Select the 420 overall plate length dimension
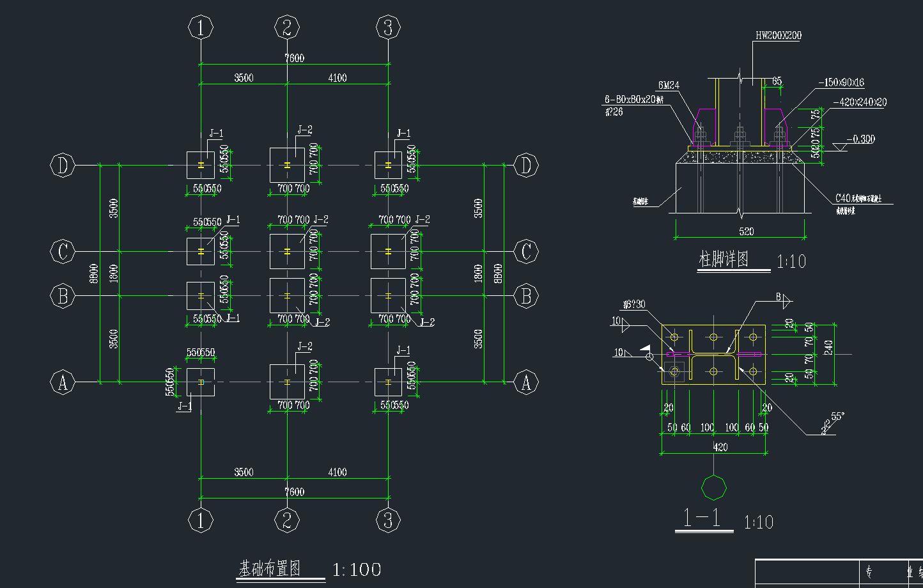 [720, 447]
